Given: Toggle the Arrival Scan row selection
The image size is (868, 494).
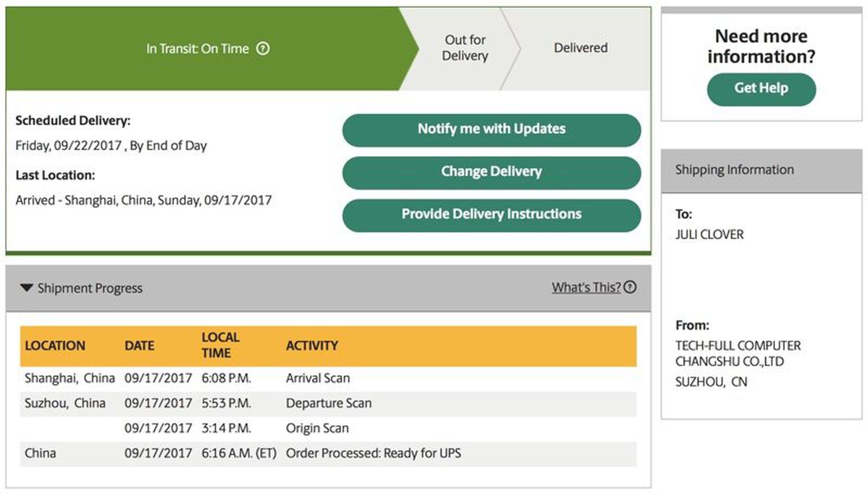Looking at the screenshot, I should 317,378.
